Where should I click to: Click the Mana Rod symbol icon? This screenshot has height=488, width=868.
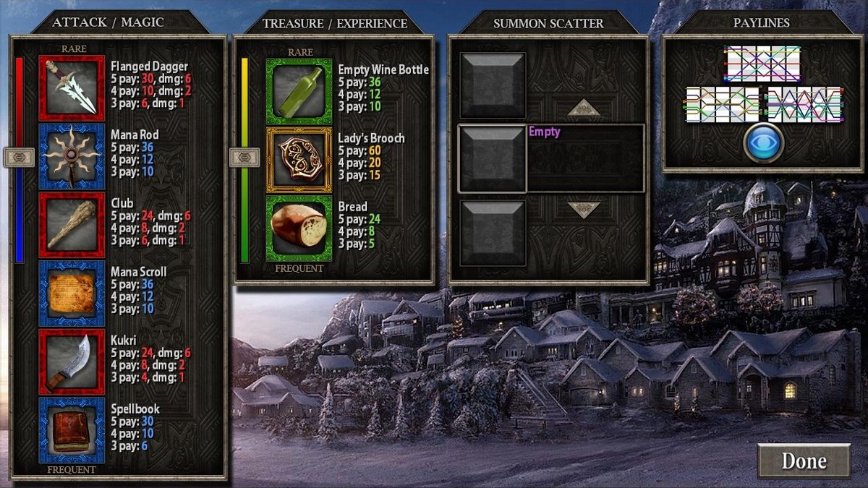point(72,156)
